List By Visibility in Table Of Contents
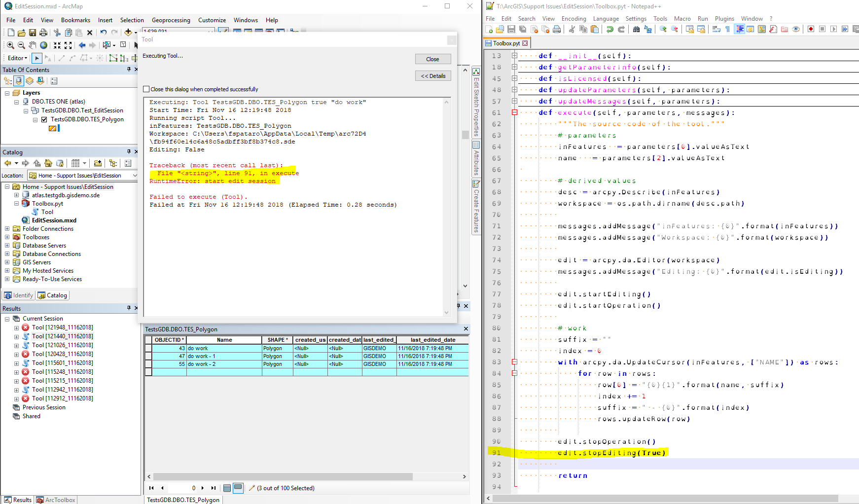Image resolution: width=859 pixels, height=504 pixels. [30, 81]
